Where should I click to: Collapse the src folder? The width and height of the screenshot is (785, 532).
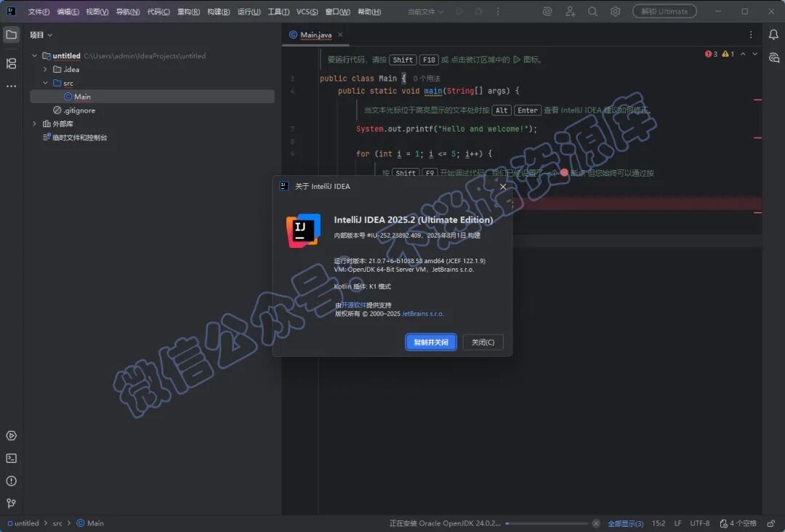(x=45, y=83)
